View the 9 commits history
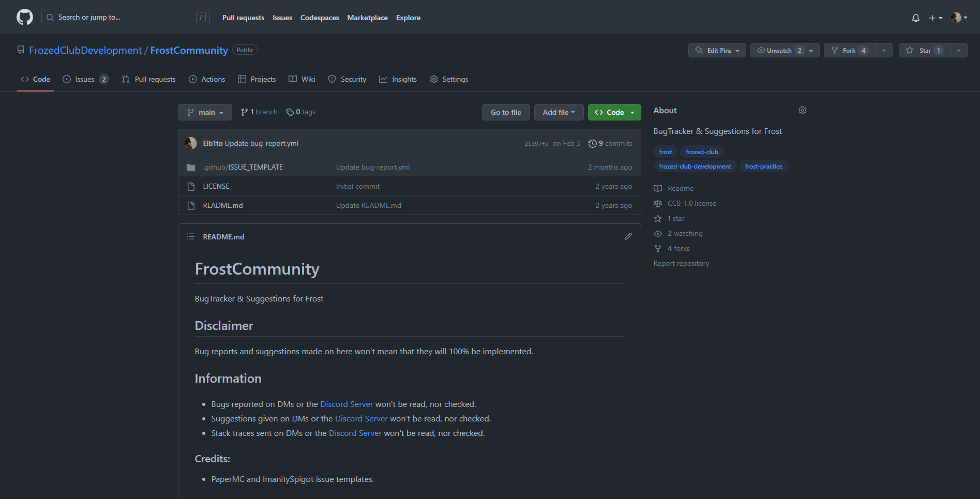The width and height of the screenshot is (980, 499). pyautogui.click(x=610, y=143)
